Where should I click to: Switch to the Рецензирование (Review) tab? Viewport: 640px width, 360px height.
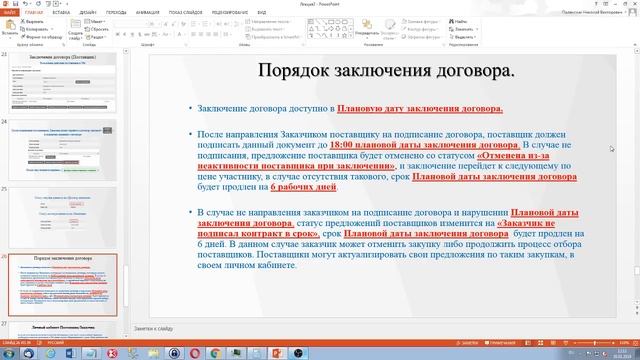pos(230,13)
